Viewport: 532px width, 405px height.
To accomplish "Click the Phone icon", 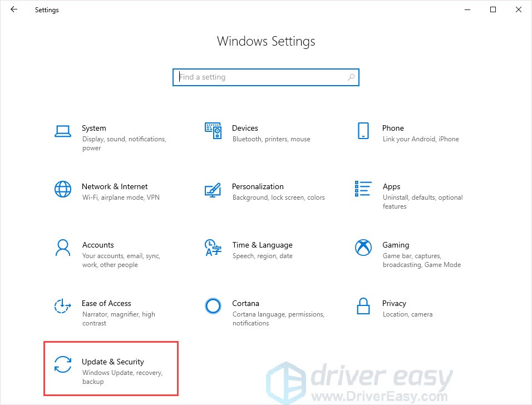I will pos(363,131).
